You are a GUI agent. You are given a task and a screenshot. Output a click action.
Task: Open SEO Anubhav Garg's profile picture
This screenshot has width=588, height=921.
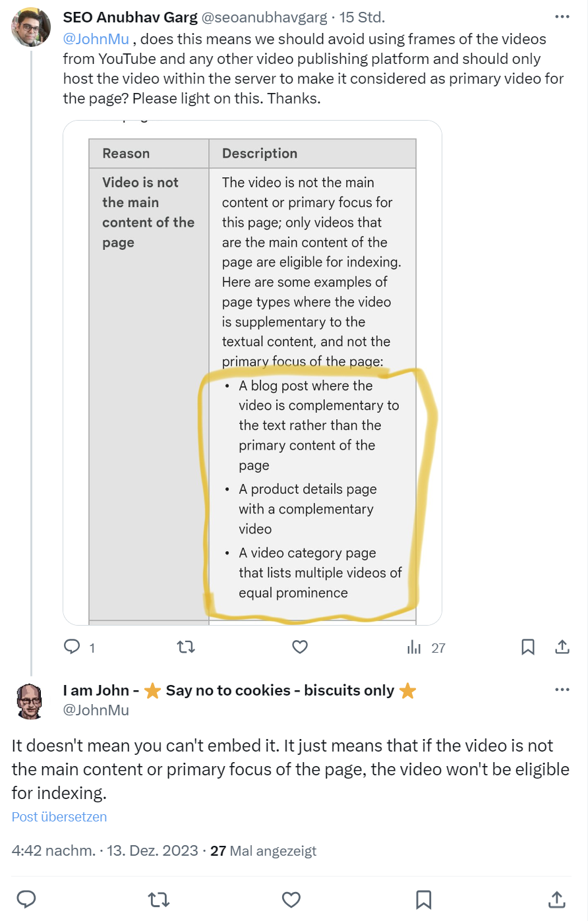(x=31, y=28)
